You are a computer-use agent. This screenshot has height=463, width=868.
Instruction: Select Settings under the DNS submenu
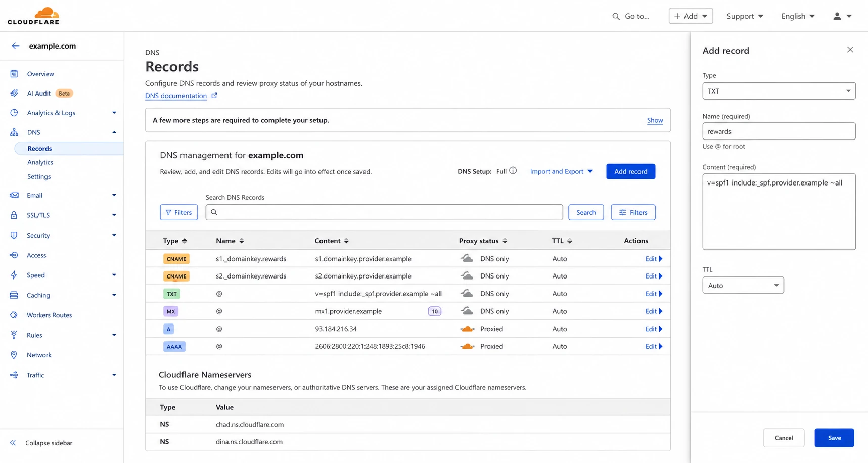(x=39, y=176)
